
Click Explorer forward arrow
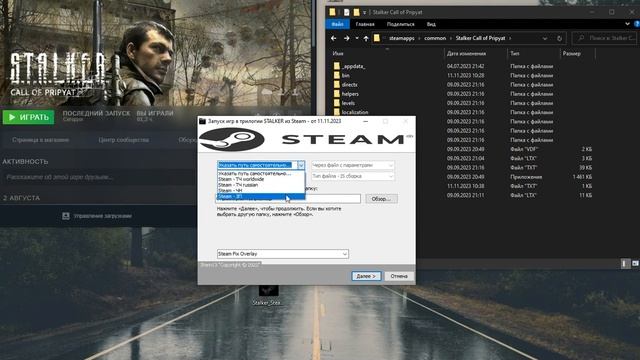point(347,38)
